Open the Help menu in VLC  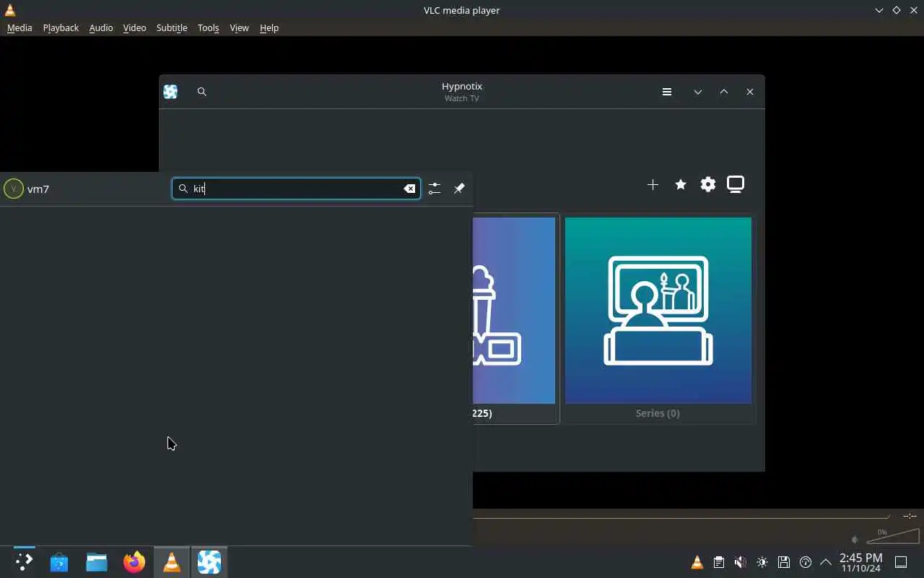click(x=269, y=27)
